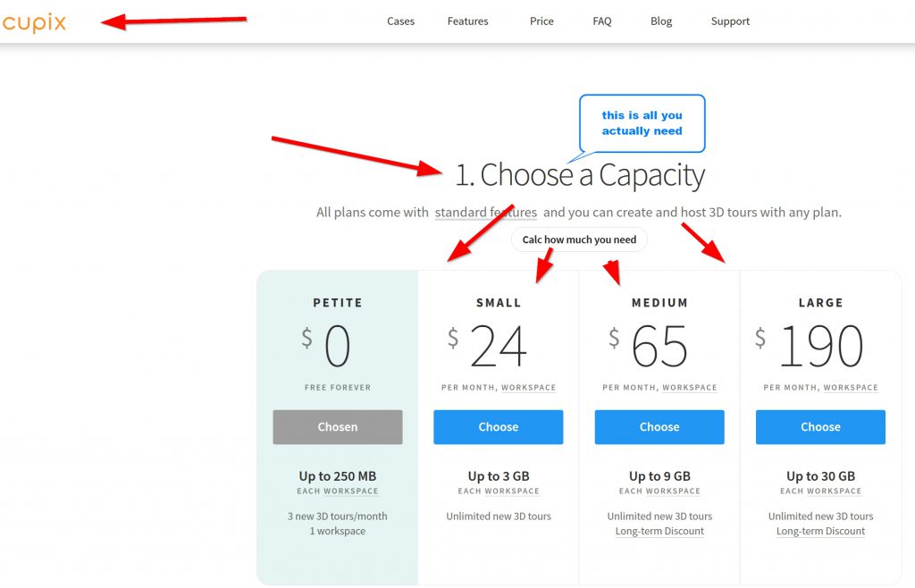Open the Support nav item
This screenshot has height=588, width=915.
click(730, 21)
